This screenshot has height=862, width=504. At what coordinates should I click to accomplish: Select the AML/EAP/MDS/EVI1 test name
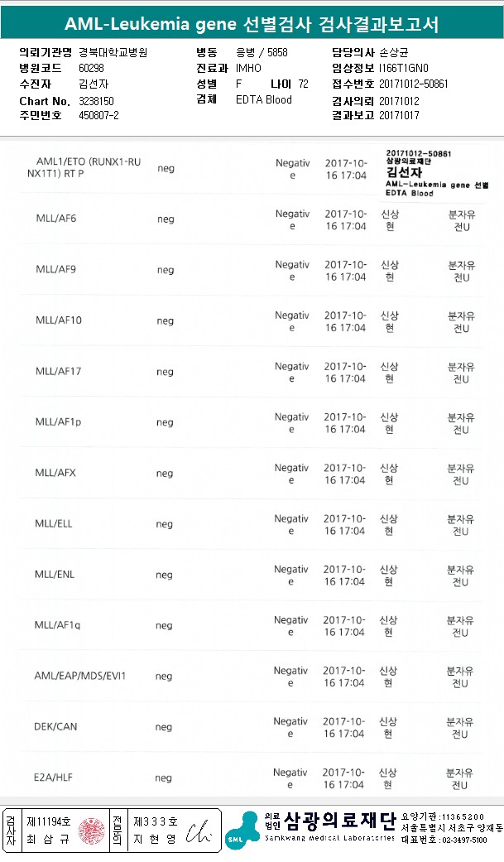click(80, 677)
